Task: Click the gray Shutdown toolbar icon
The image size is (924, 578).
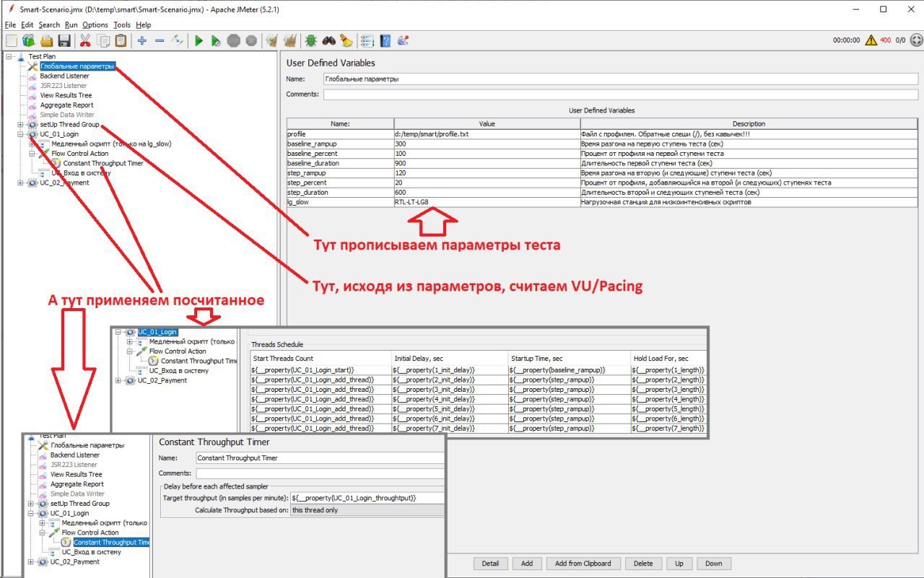Action: pyautogui.click(x=251, y=40)
